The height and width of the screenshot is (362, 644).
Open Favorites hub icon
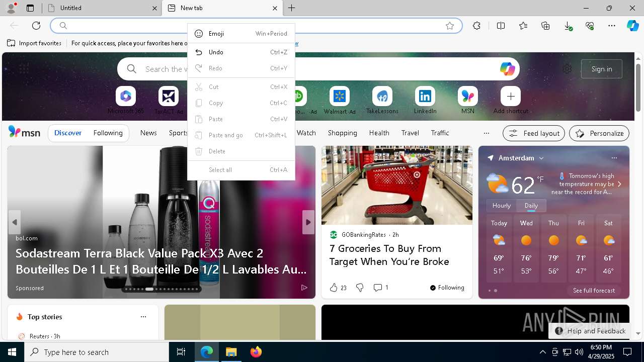point(523,26)
